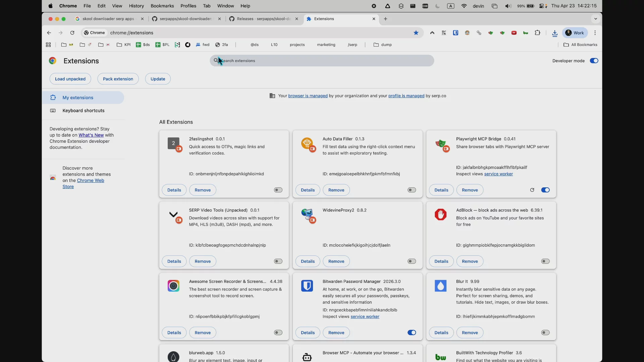This screenshot has height=362, width=644.
Task: Open the Profiles menu
Action: tap(188, 6)
